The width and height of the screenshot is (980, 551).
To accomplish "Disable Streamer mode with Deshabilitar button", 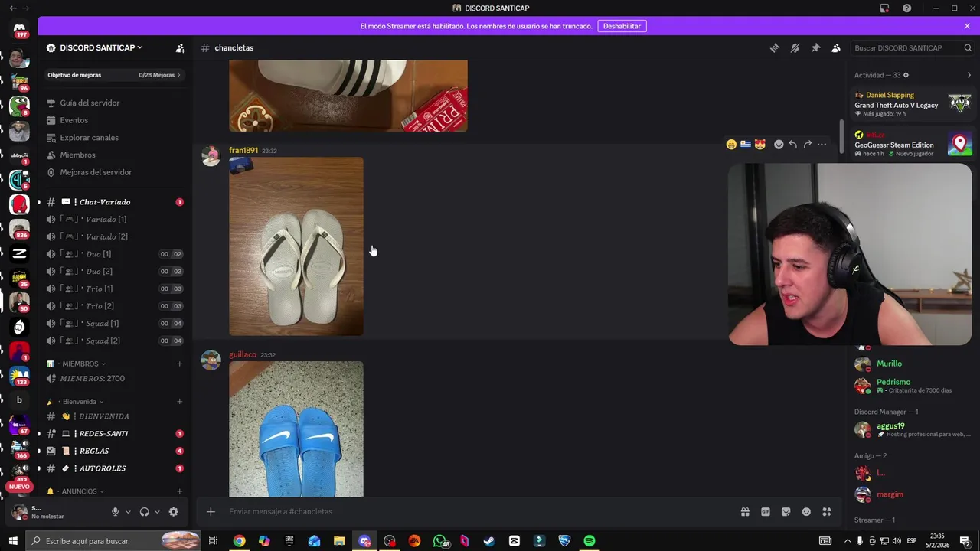I will coord(622,26).
